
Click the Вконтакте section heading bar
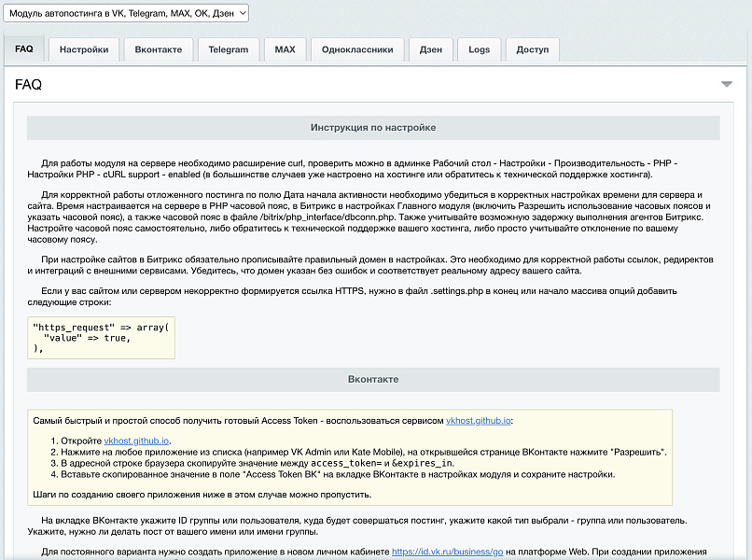[373, 379]
